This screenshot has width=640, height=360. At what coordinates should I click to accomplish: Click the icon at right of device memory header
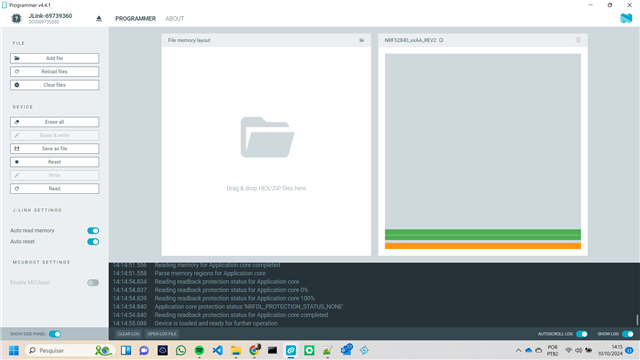[x=578, y=40]
